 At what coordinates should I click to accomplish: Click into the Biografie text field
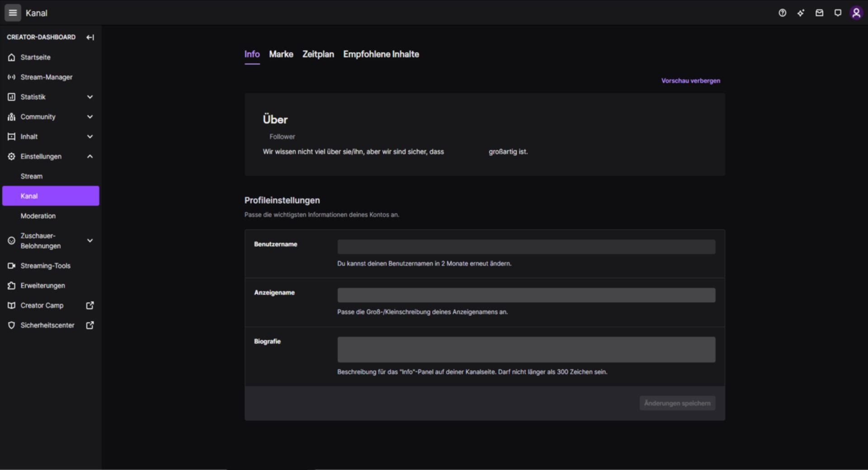pos(526,349)
